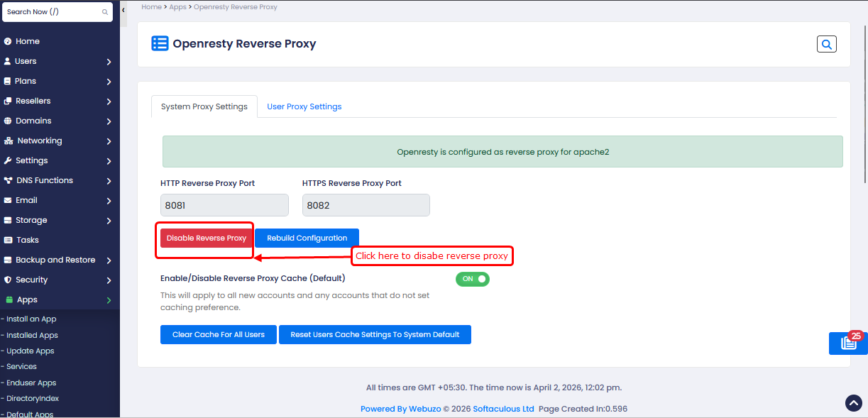Collapse the sidebar using the arrow handle
Screen dimensions: 868x418
pos(123,11)
